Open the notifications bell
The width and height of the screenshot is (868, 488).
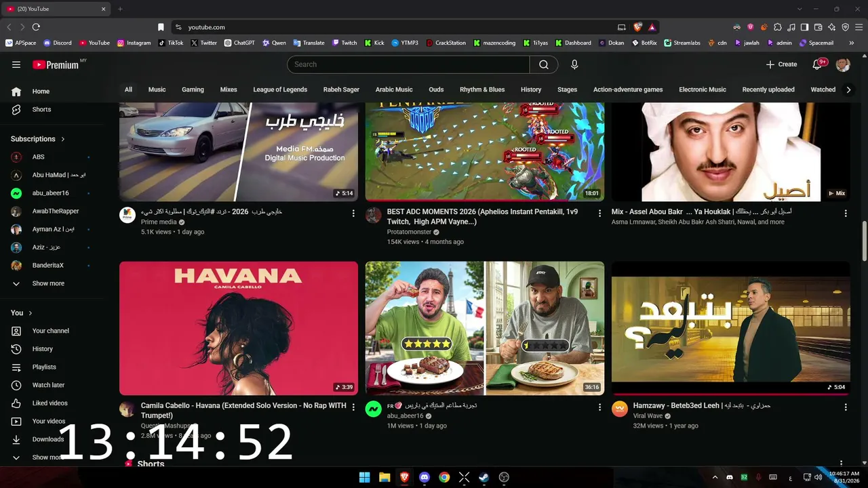coord(818,64)
